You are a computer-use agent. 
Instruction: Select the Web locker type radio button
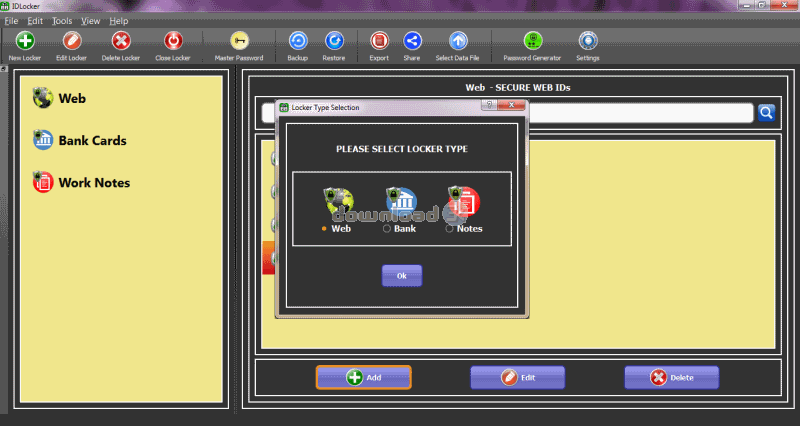(x=324, y=229)
